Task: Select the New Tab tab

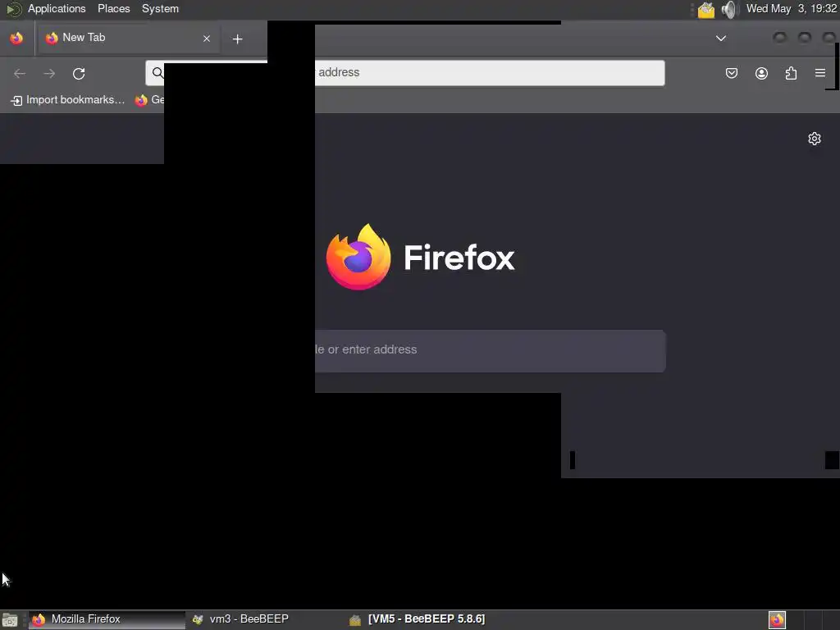Action: pyautogui.click(x=127, y=38)
